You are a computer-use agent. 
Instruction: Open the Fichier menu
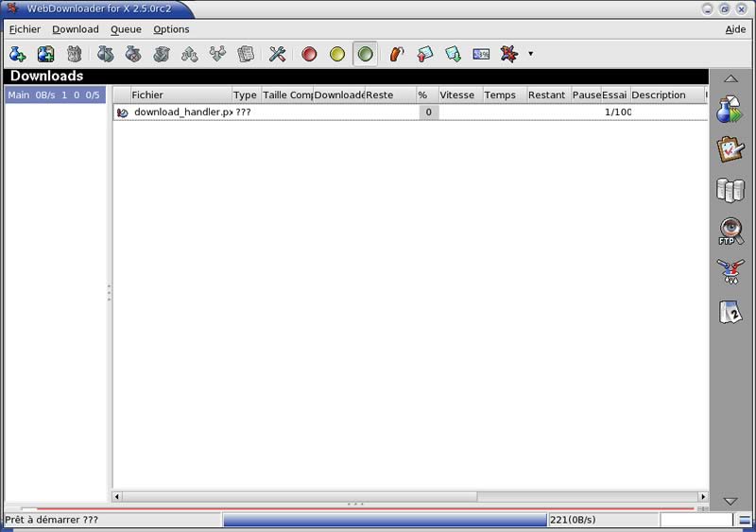[x=26, y=29]
